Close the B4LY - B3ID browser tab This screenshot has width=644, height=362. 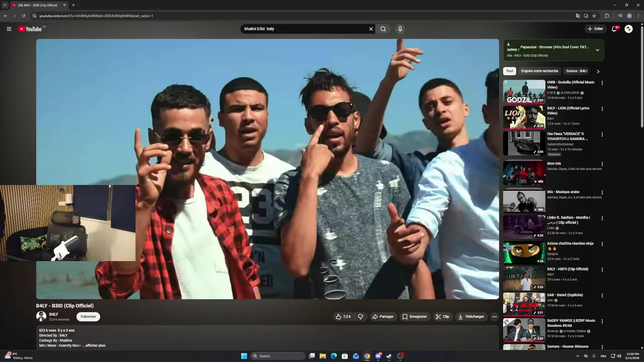pos(64,5)
